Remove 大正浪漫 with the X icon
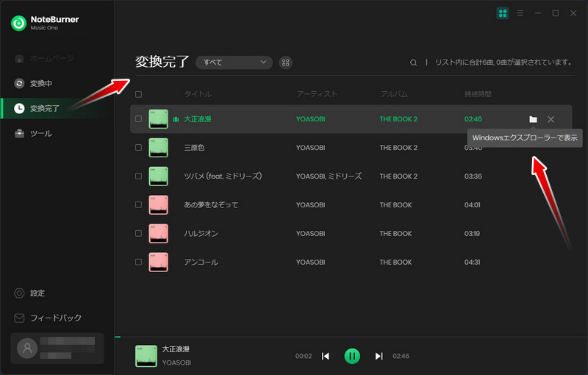Screen dimensions: 588x375 click(551, 119)
